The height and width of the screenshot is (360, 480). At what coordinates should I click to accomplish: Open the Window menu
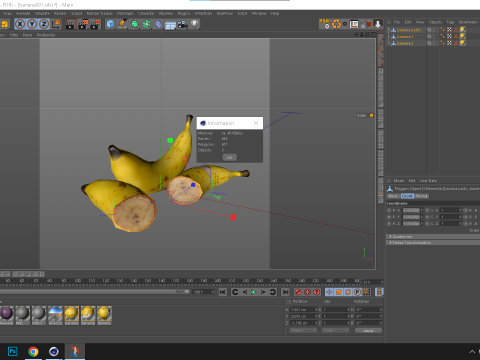point(259,13)
